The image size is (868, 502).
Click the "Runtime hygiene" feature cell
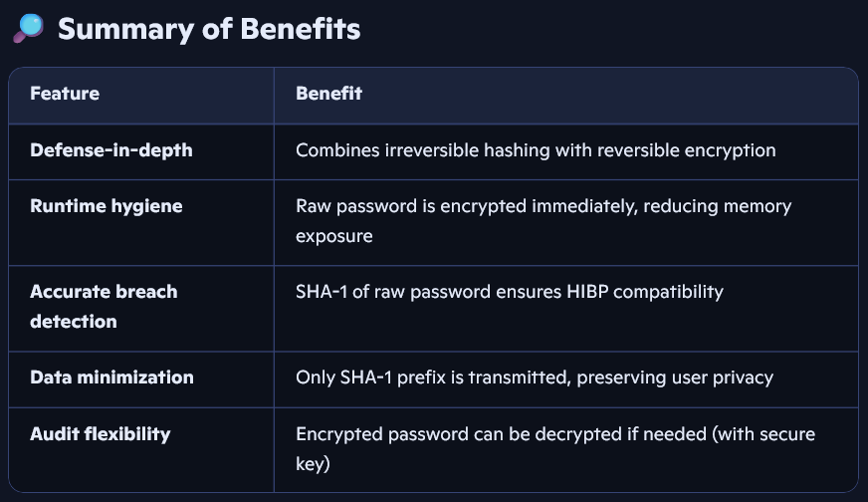pos(107,206)
